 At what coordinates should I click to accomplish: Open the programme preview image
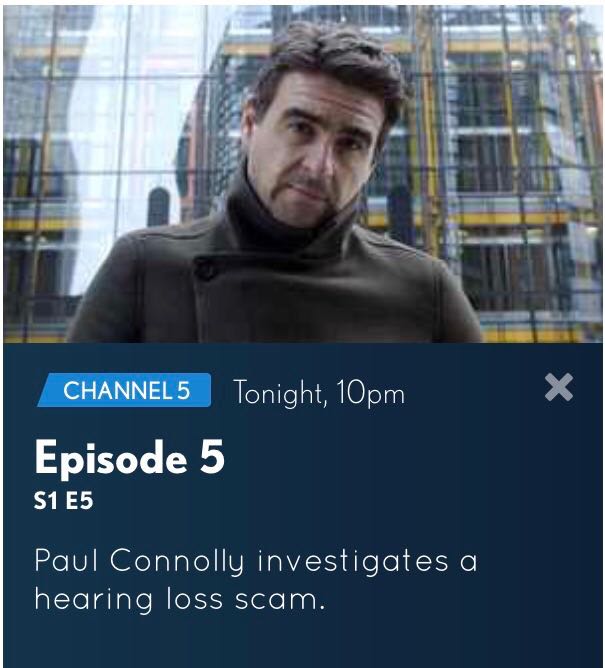[302, 174]
